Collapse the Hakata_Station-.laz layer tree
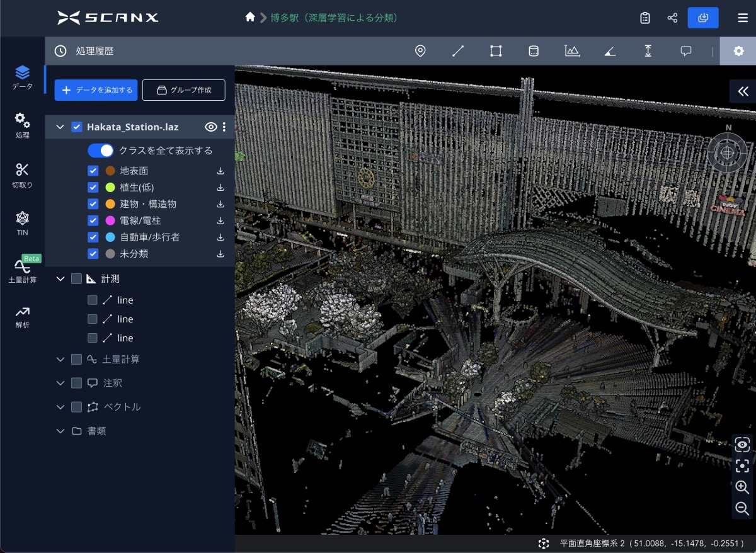This screenshot has height=553, width=756. click(x=60, y=127)
